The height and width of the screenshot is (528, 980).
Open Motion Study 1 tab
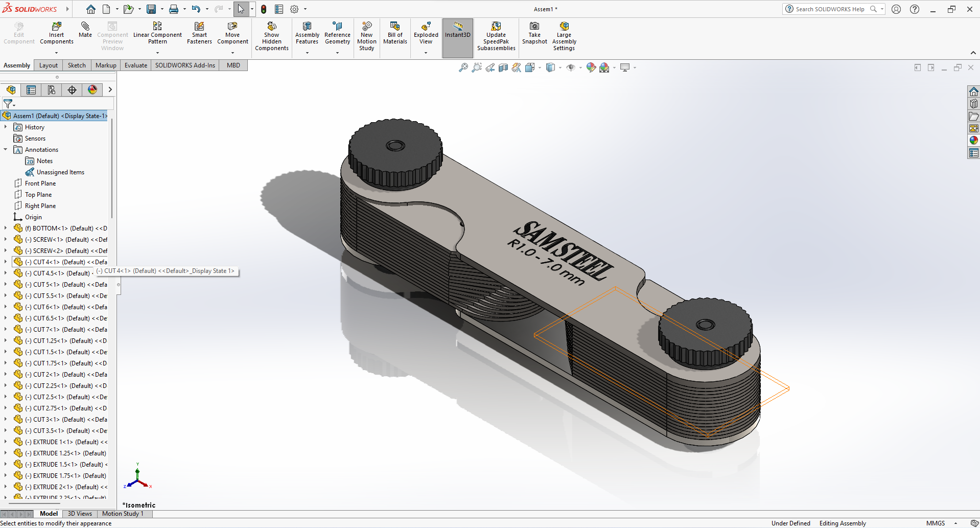coord(123,514)
